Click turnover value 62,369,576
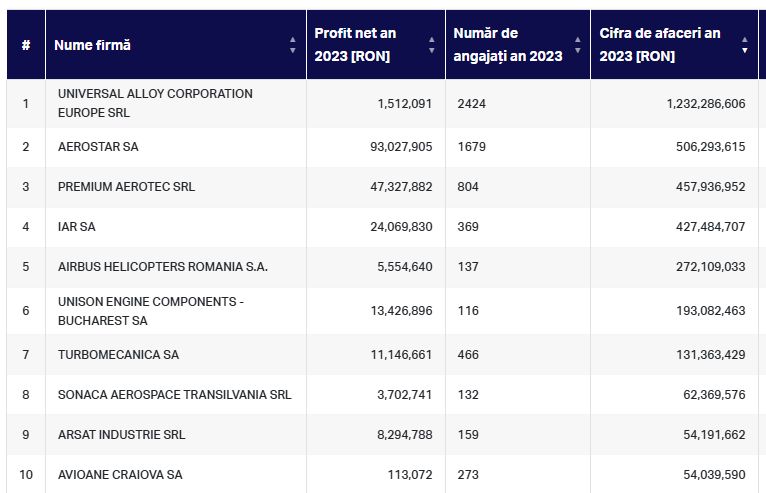This screenshot has height=493, width=766. [x=714, y=395]
